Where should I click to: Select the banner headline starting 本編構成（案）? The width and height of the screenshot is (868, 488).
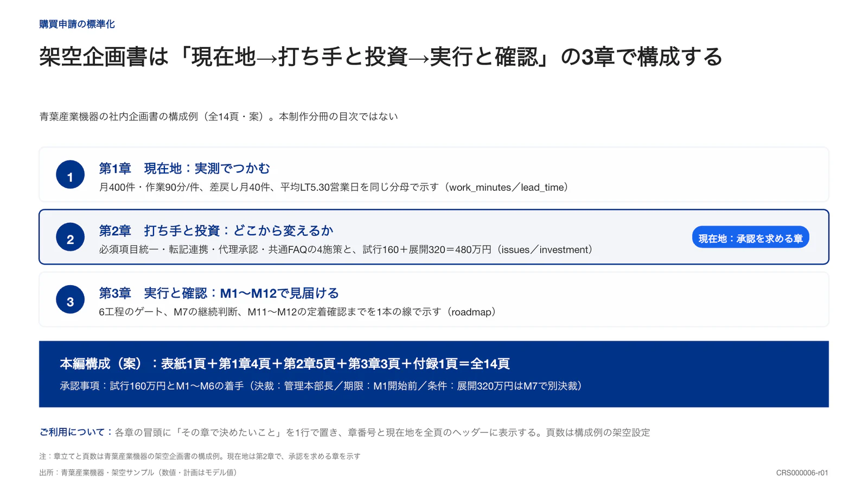[x=285, y=364]
